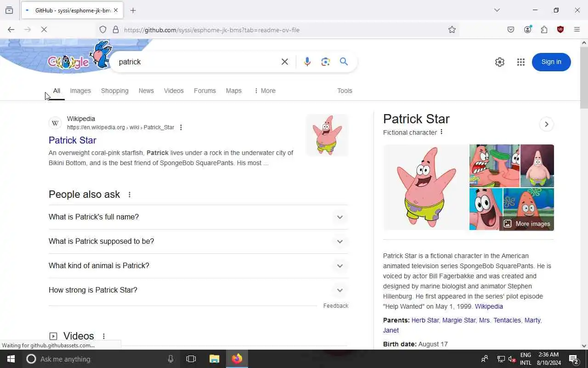Switch to the Maps tab

click(x=234, y=91)
